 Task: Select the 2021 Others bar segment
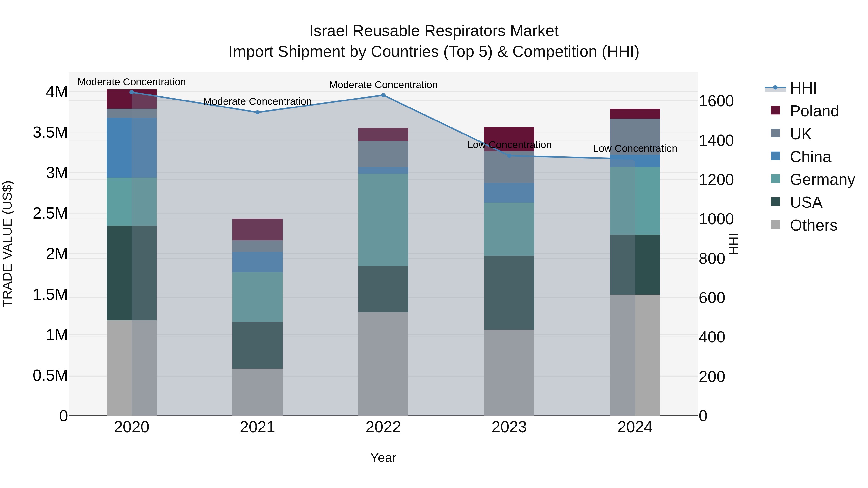258,392
